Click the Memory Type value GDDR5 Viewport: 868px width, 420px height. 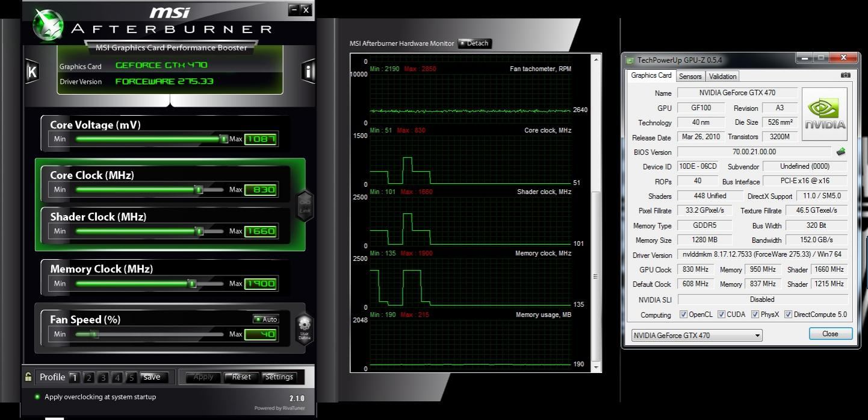click(x=704, y=225)
